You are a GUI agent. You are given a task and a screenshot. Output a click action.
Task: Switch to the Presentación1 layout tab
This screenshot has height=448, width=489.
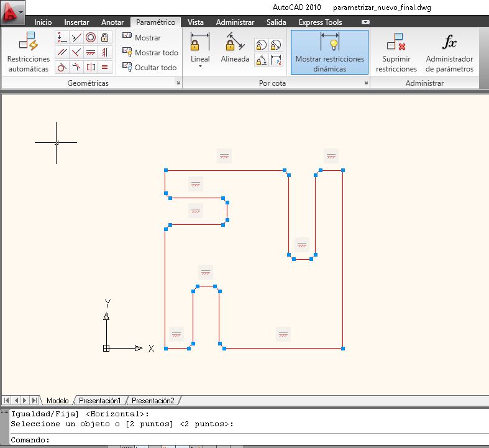click(99, 400)
